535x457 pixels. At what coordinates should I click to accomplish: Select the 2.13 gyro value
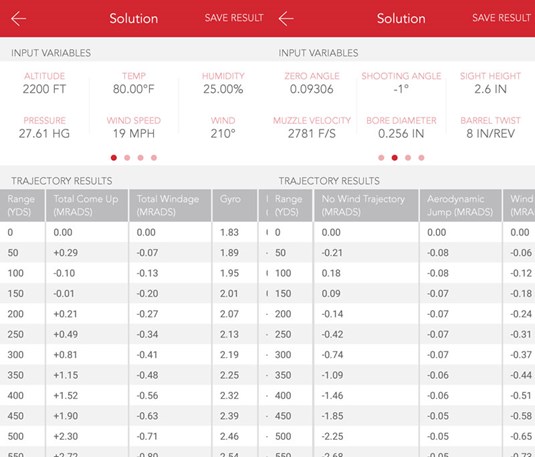click(229, 334)
